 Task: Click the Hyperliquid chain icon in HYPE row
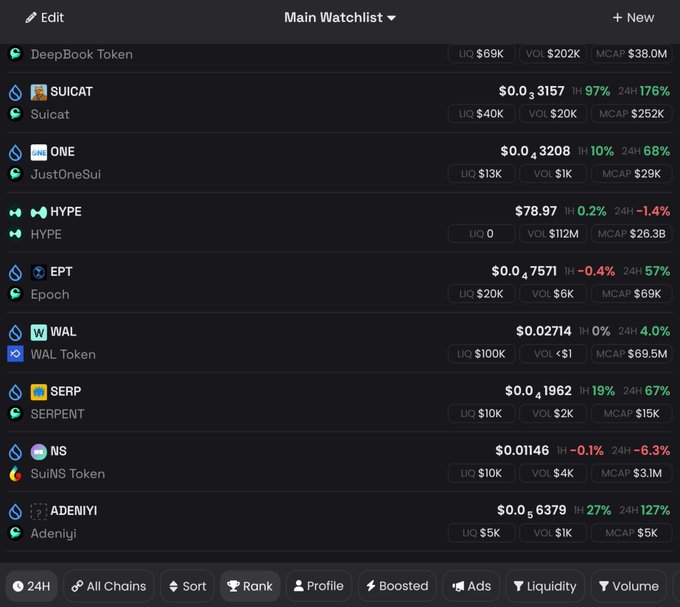(x=15, y=212)
